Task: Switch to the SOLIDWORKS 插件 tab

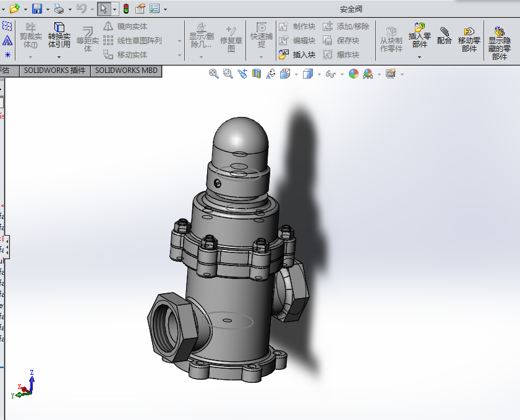Action: [x=54, y=71]
